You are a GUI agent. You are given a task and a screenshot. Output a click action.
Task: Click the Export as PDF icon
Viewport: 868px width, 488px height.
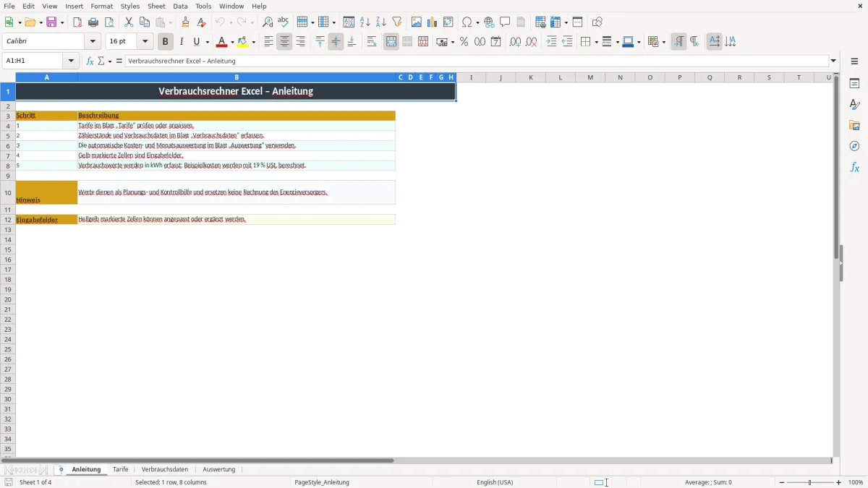pyautogui.click(x=77, y=22)
